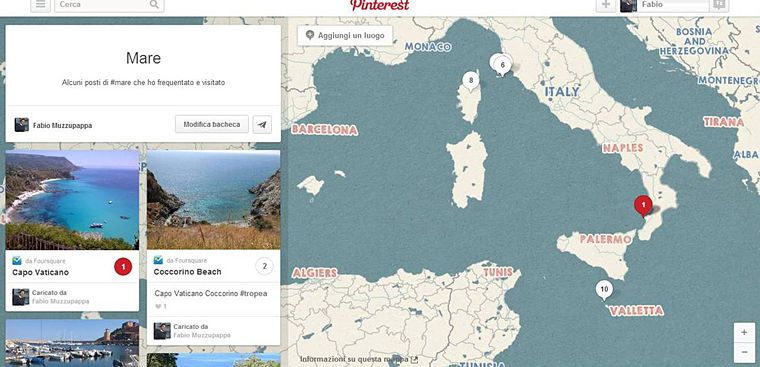This screenshot has height=367, width=760.
Task: Click Fabio Muzzupappa uploader name under Coccorino
Action: click(x=202, y=335)
